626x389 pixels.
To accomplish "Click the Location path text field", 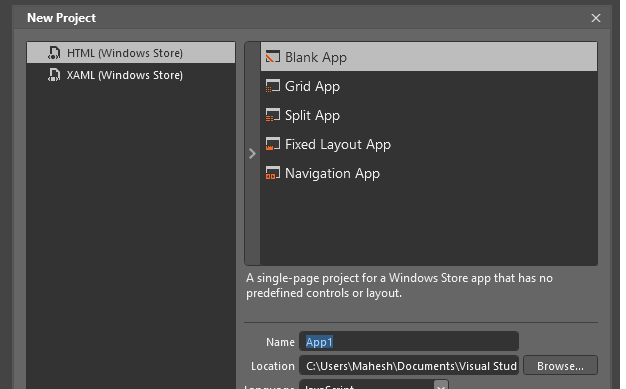I will [409, 365].
